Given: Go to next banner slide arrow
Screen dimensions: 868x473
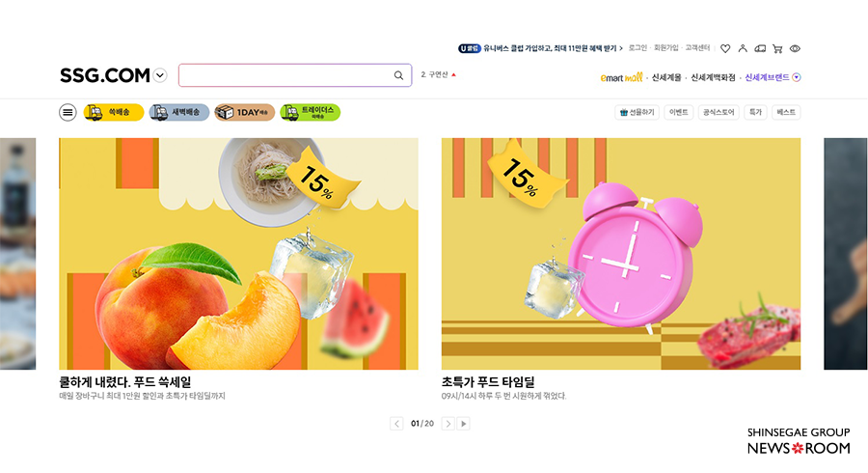Looking at the screenshot, I should point(448,424).
